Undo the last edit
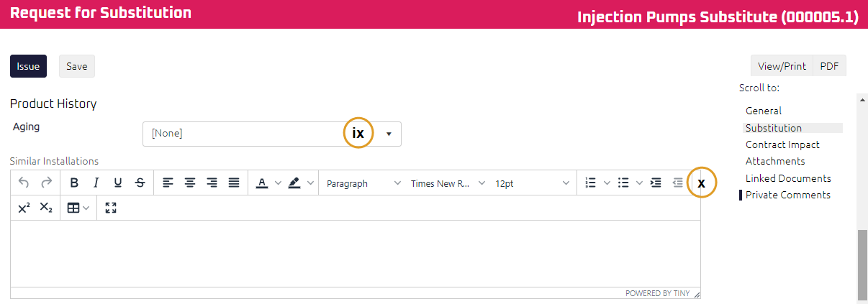The height and width of the screenshot is (304, 868). pos(24,183)
